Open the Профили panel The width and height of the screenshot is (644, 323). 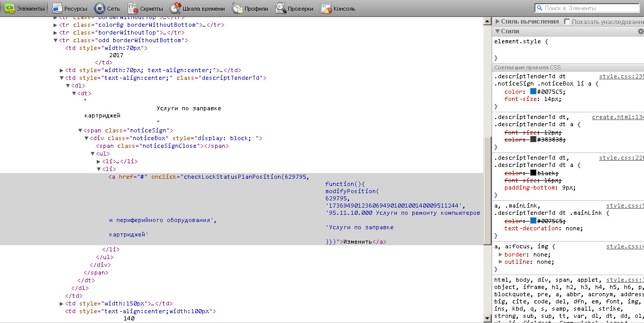point(250,8)
